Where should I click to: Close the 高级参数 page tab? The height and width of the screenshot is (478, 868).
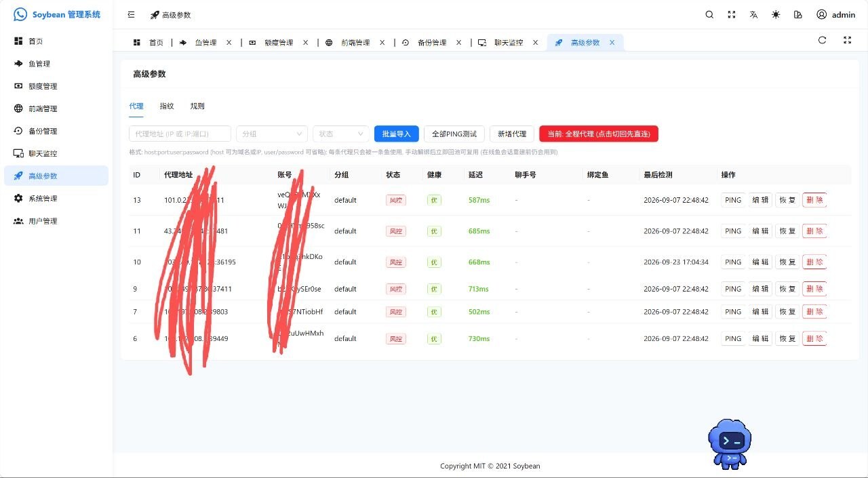[612, 43]
